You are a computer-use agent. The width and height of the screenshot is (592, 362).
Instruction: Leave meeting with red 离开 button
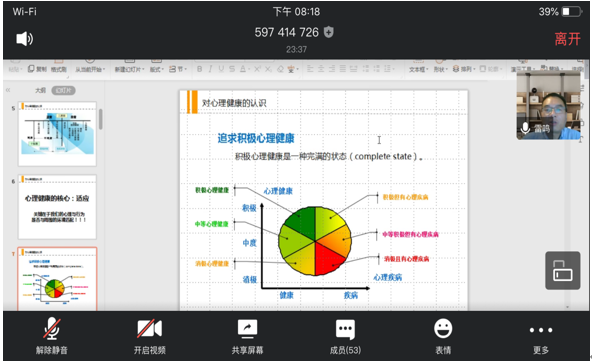(567, 39)
